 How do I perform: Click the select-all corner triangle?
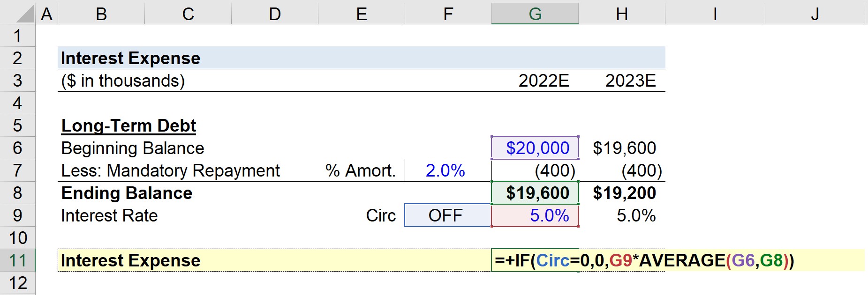(25, 14)
